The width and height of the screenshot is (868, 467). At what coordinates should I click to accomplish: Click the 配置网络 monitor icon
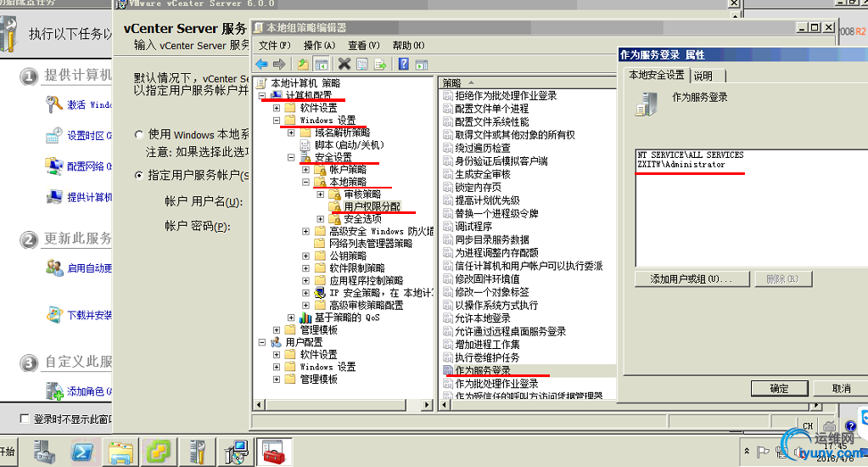(x=53, y=166)
